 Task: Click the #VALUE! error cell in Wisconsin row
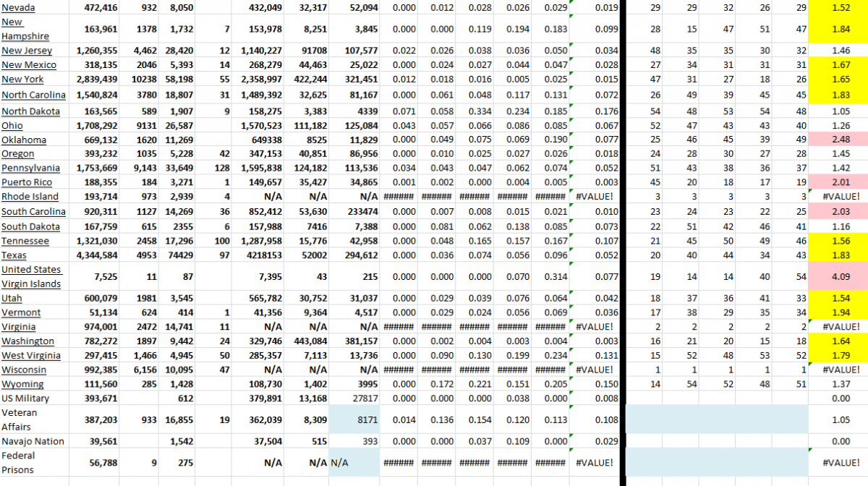841,370
